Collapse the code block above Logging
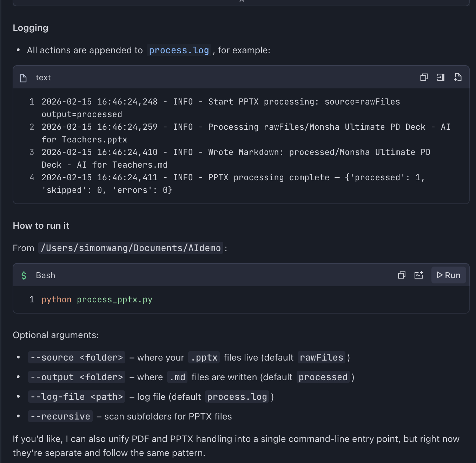The width and height of the screenshot is (476, 463). pyautogui.click(x=242, y=1)
